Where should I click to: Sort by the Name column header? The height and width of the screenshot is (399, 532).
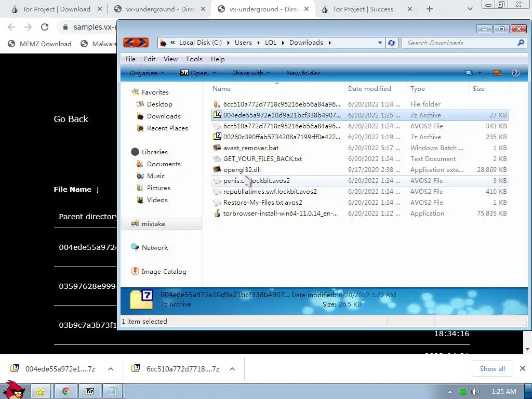pyautogui.click(x=221, y=88)
